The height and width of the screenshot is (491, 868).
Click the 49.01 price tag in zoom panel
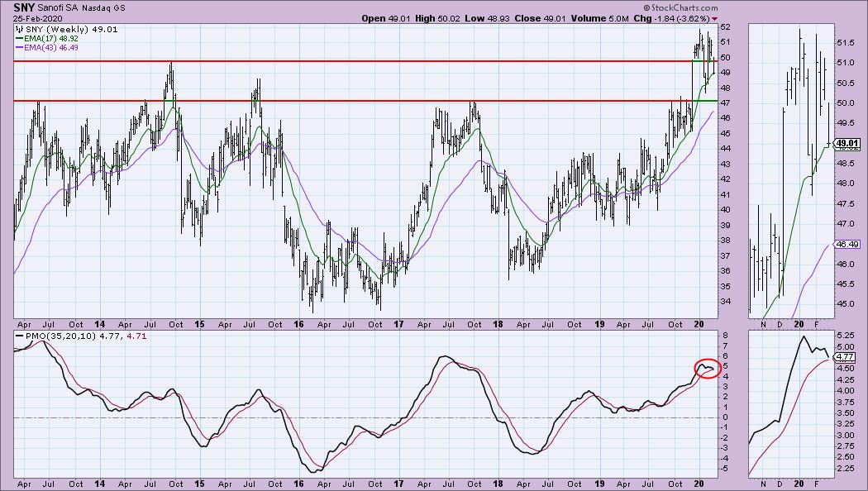pyautogui.click(x=847, y=144)
